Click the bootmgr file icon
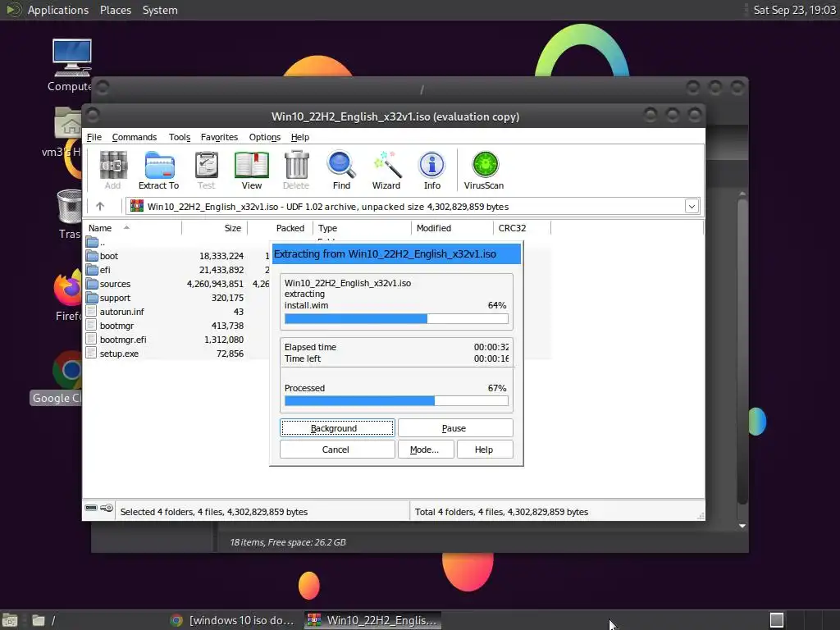840x630 pixels. click(x=92, y=326)
